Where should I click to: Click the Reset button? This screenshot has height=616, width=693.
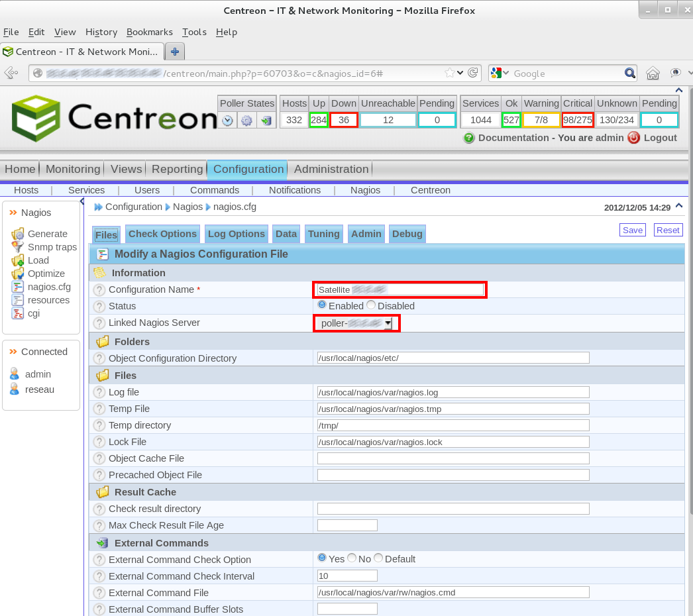click(668, 229)
